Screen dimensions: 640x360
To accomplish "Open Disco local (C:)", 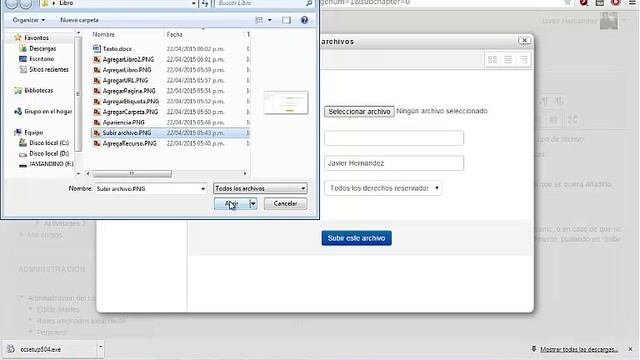I will tap(49, 143).
